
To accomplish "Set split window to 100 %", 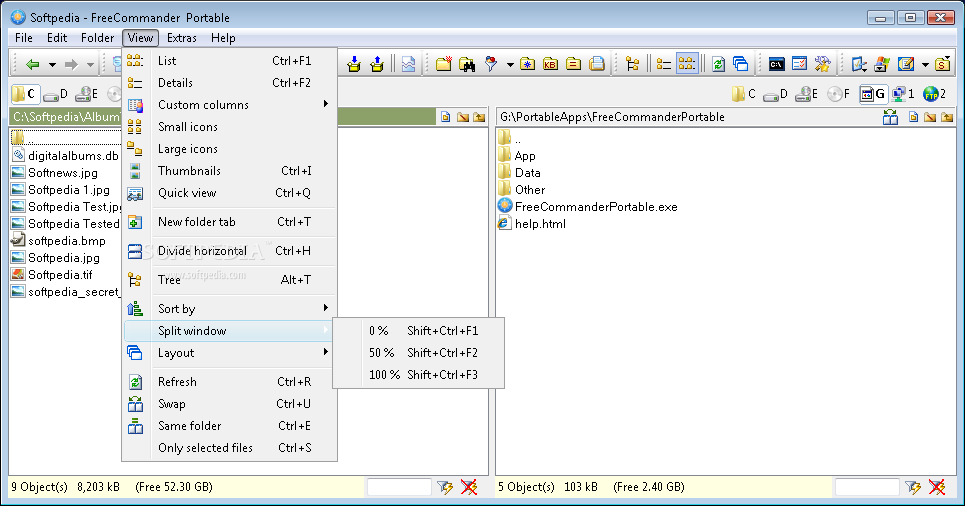I will 418,375.
